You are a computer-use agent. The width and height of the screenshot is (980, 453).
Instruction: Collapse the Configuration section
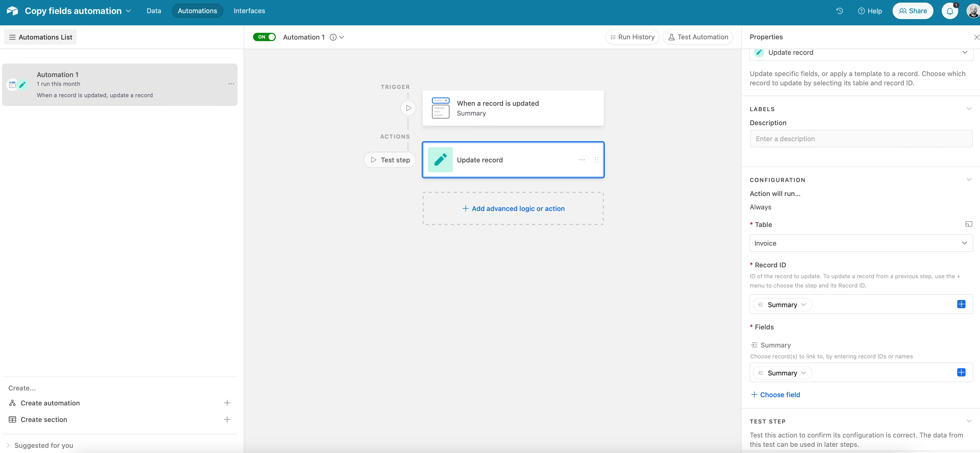[969, 179]
